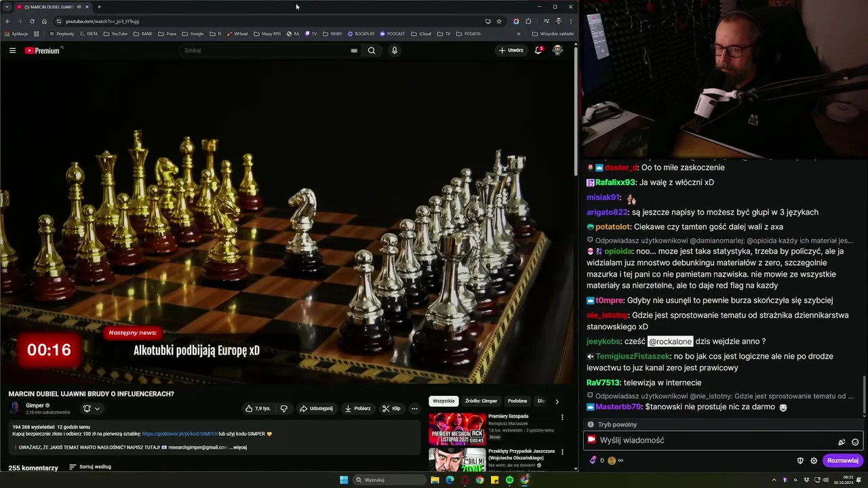This screenshot has height=488, width=868.
Task: Click the Pobierz download button
Action: pos(357,409)
